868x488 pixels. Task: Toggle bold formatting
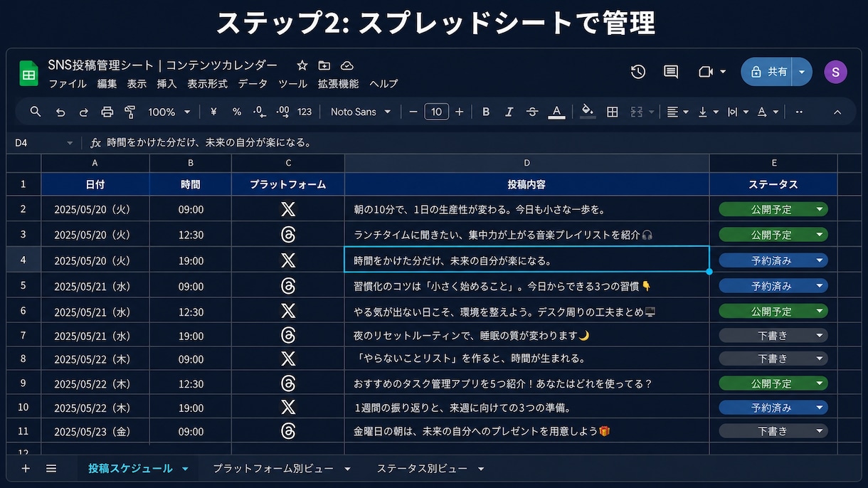pyautogui.click(x=486, y=112)
